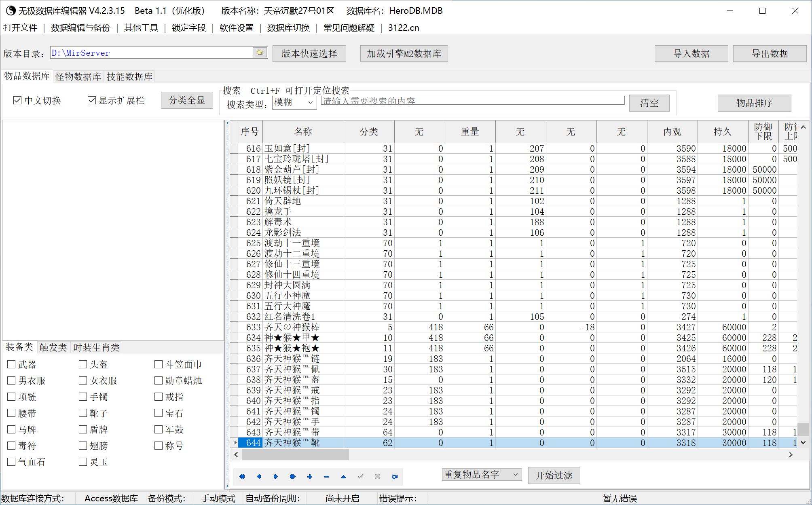812x505 pixels.
Task: Check the 头盔 category box
Action: (x=83, y=364)
